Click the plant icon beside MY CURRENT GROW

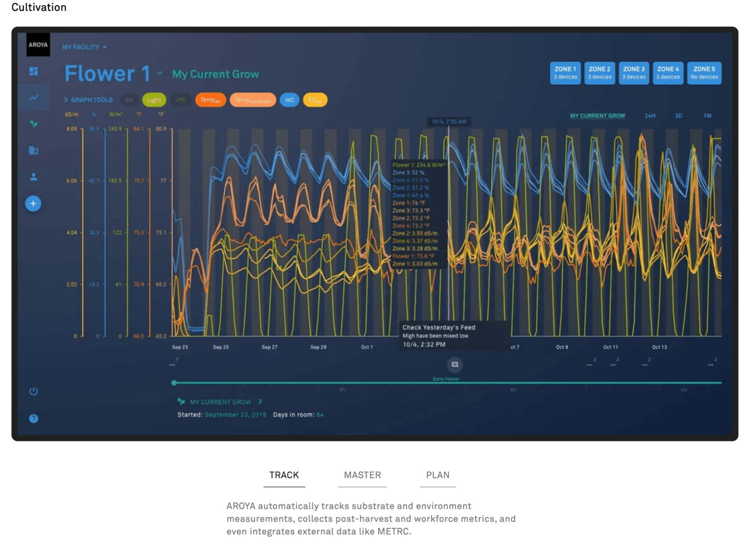point(181,402)
